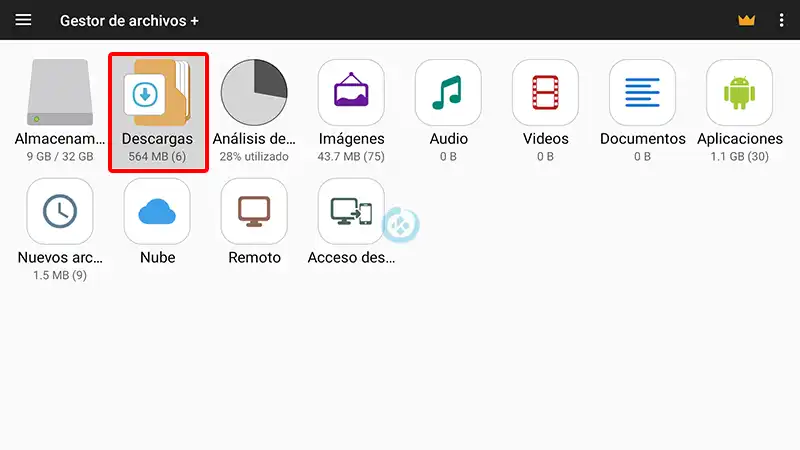Click the Documentos label text
The image size is (800, 450).
[x=642, y=139]
